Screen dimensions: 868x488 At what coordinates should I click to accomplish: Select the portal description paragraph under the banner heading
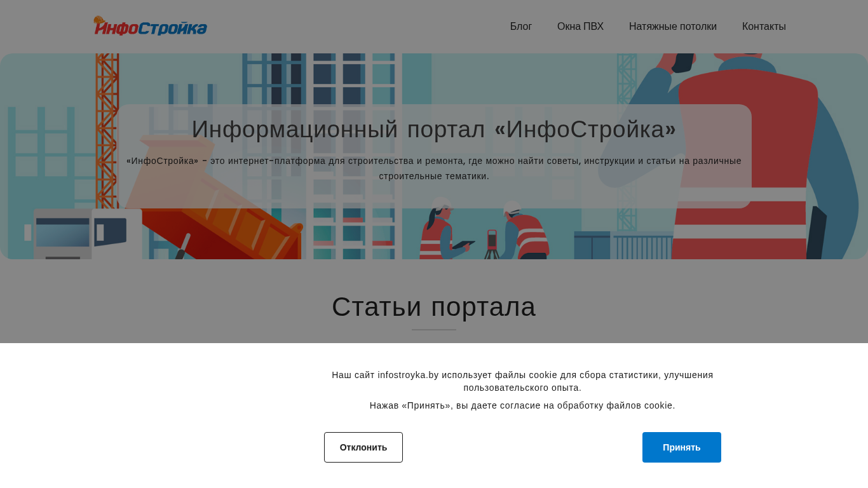click(434, 168)
